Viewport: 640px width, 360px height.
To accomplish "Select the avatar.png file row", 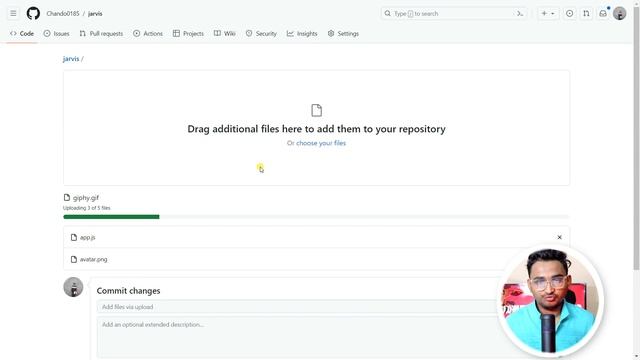I will 316,259.
